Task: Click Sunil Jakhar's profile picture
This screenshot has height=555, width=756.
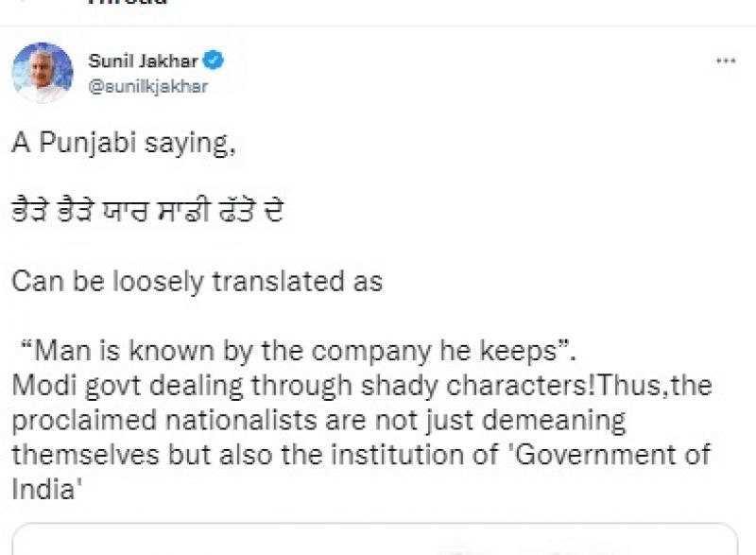Action: [x=42, y=72]
